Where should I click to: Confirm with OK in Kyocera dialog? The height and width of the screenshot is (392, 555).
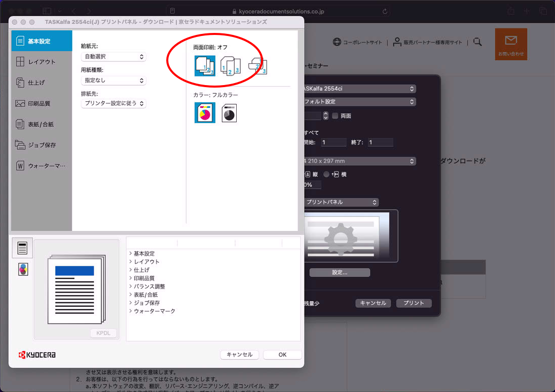pos(282,355)
